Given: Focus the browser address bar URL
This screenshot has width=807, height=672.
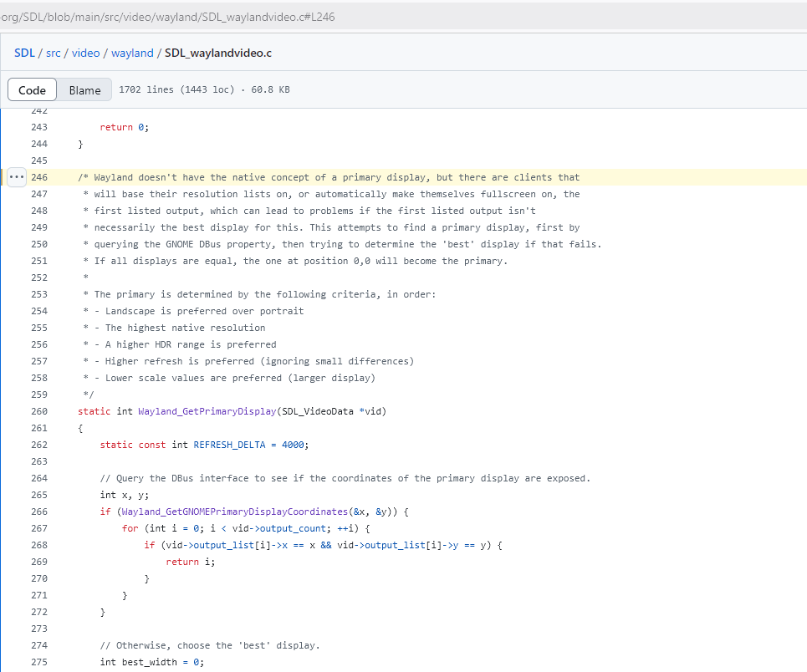Looking at the screenshot, I should (x=167, y=17).
